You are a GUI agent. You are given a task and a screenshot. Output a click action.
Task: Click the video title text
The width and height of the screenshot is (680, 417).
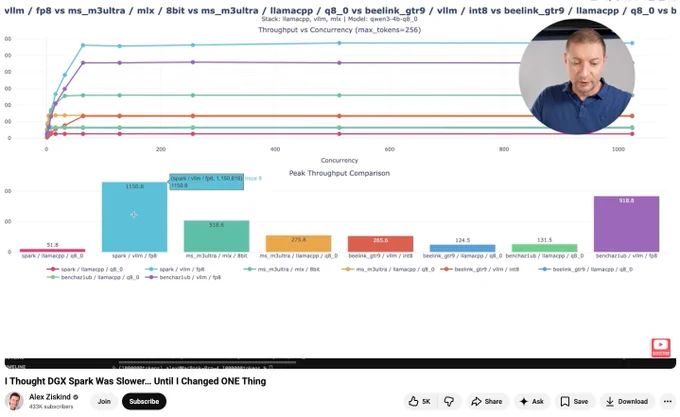pyautogui.click(x=135, y=381)
